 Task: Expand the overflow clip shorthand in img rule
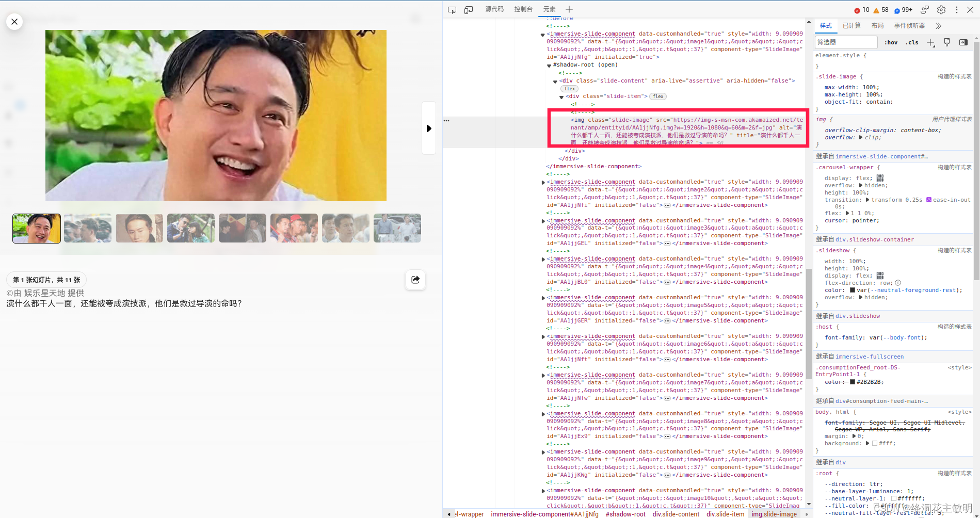click(861, 137)
